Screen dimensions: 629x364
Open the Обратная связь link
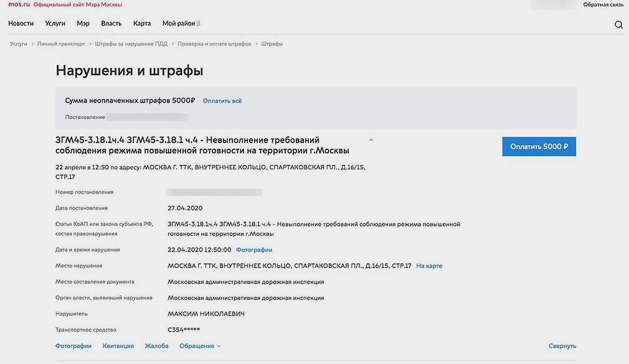tap(603, 4)
